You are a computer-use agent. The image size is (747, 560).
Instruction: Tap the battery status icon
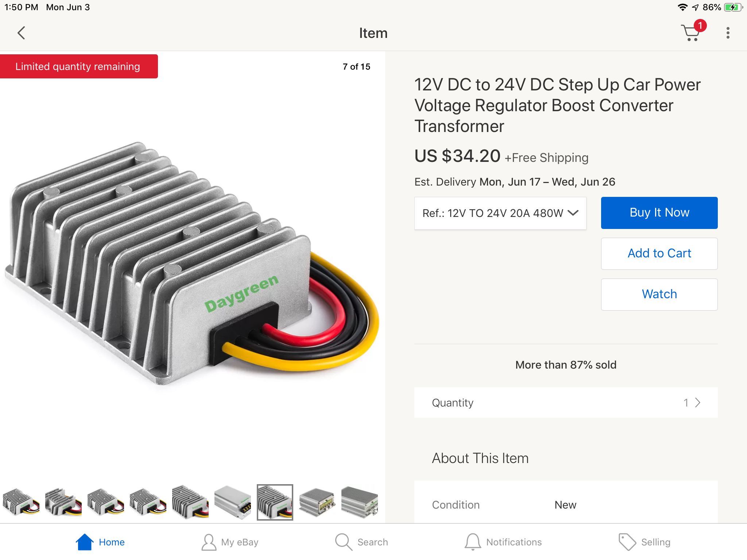pos(733,7)
